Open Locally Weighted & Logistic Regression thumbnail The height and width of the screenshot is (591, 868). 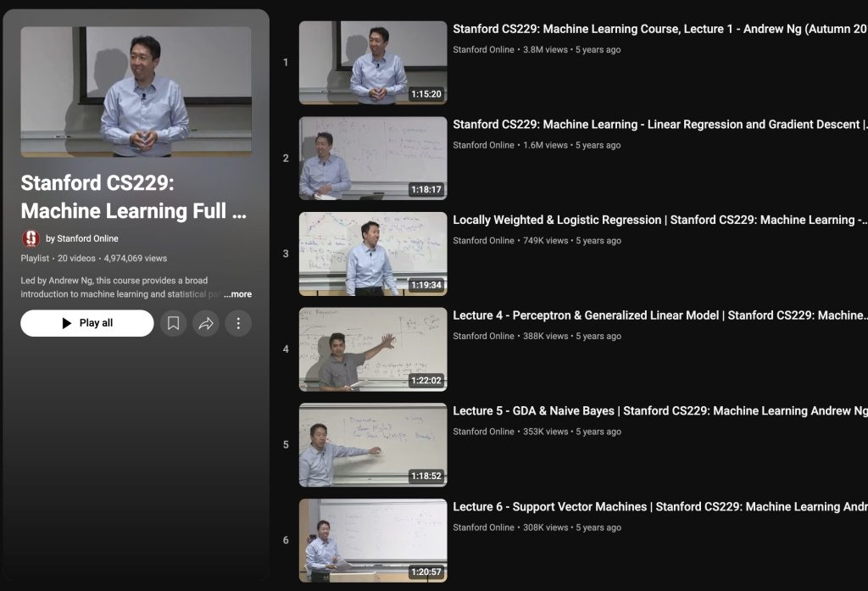pos(372,254)
